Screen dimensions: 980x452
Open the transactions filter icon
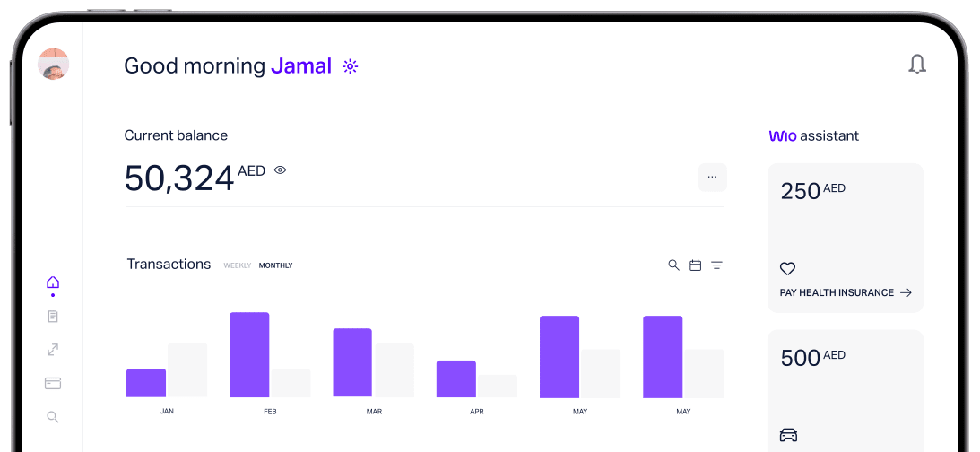pos(717,265)
